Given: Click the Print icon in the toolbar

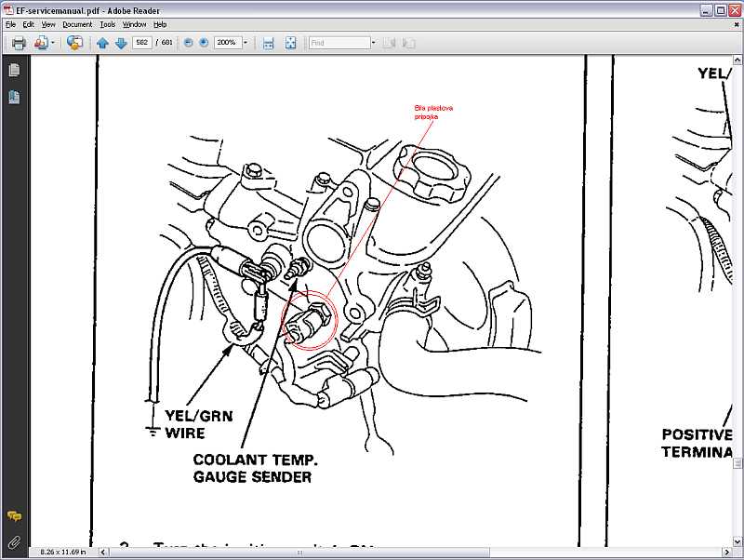Looking at the screenshot, I should (18, 43).
